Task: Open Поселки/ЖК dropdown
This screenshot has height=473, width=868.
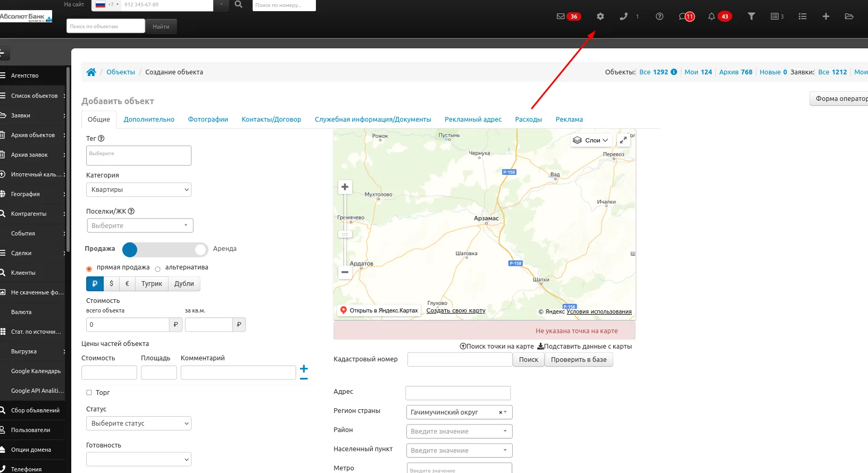Action: (x=140, y=225)
